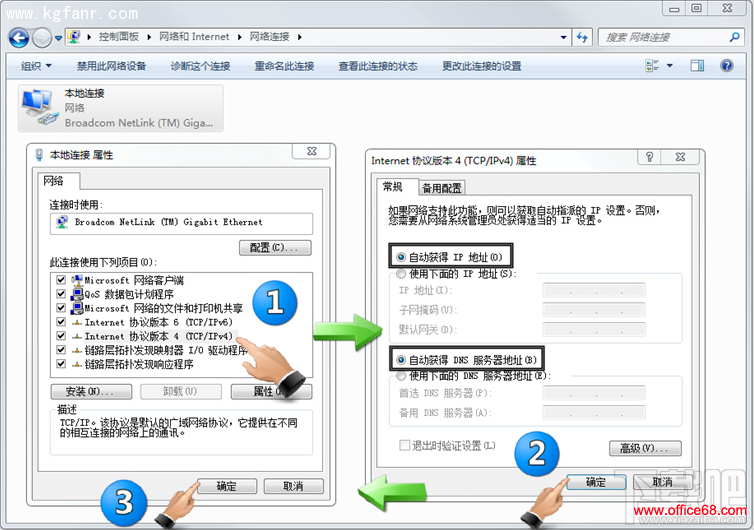Select 网络连接 breadcrumb
This screenshot has width=754, height=530.
[x=269, y=37]
